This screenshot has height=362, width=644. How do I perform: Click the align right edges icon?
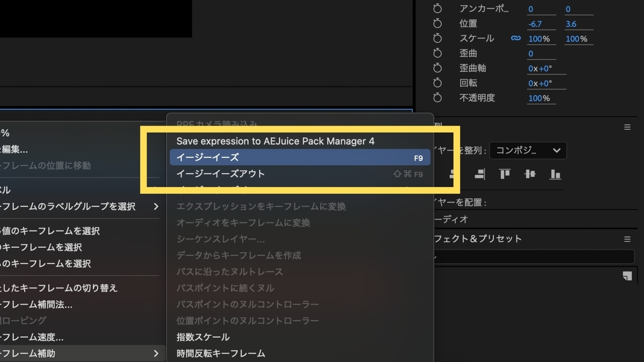click(x=479, y=174)
